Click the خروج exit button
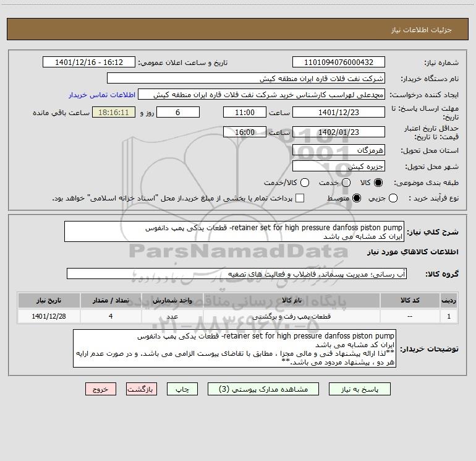This screenshot has height=461, width=476. 101,389
